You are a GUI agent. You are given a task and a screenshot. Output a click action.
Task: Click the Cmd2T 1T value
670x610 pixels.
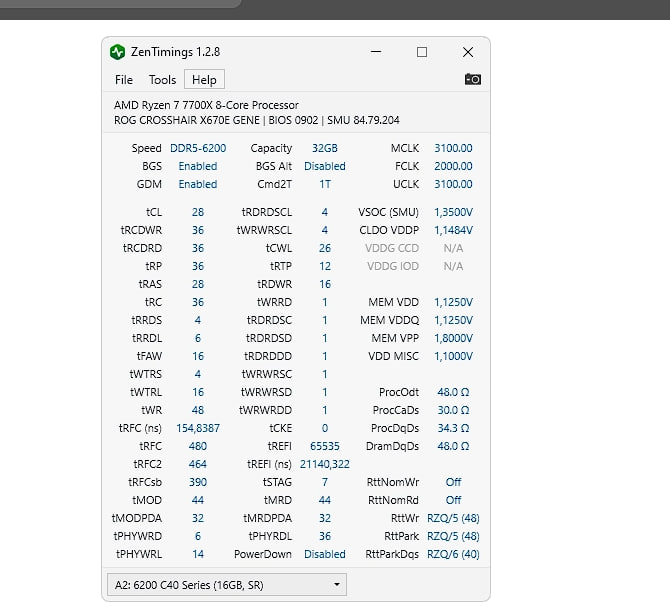point(325,184)
